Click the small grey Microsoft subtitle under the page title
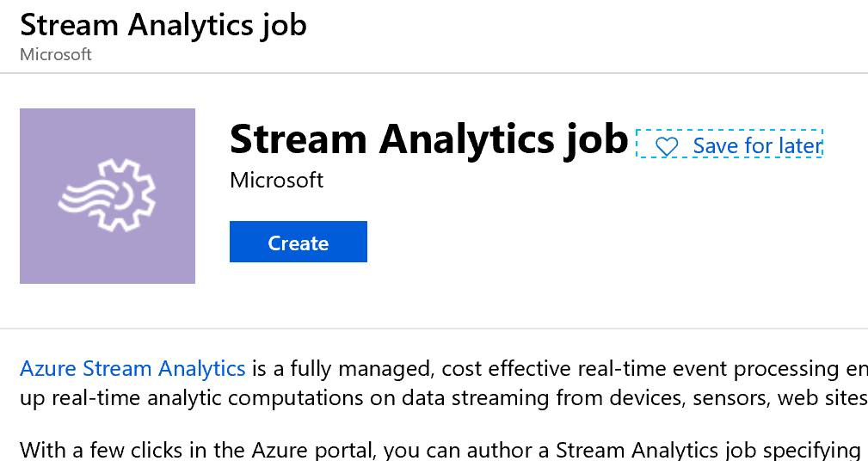Viewport: 868px width, 461px height. [56, 54]
